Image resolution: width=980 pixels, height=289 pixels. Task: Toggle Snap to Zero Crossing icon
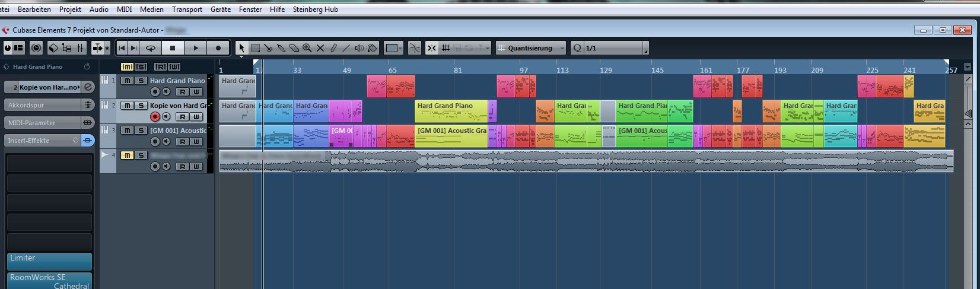pos(415,48)
